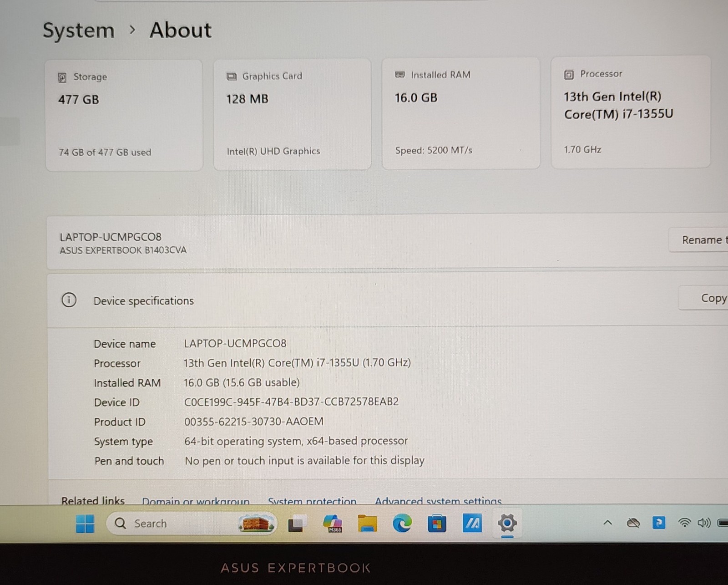This screenshot has height=585, width=728.
Task: Open OneDrive cloud tray icon
Action: click(x=633, y=523)
